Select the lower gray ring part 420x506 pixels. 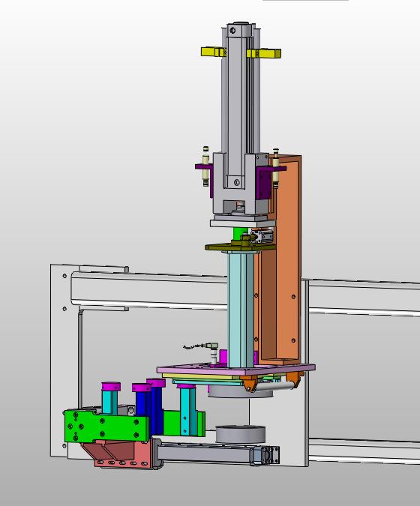240,434
